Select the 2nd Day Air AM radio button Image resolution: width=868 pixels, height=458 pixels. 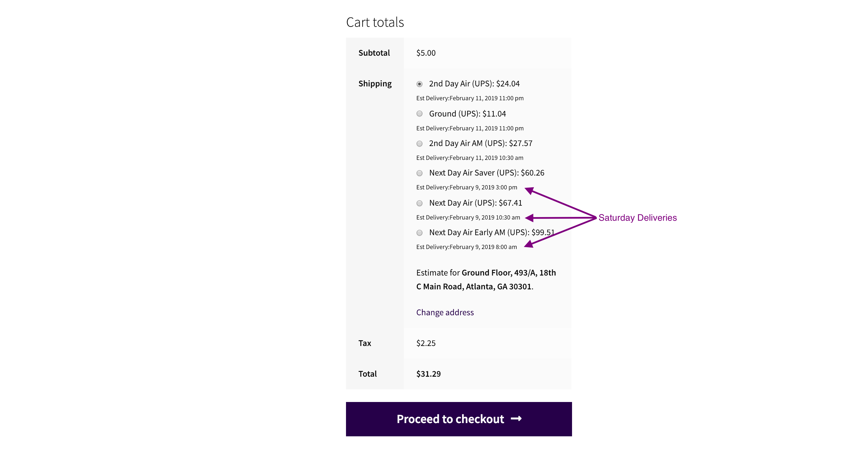[420, 143]
